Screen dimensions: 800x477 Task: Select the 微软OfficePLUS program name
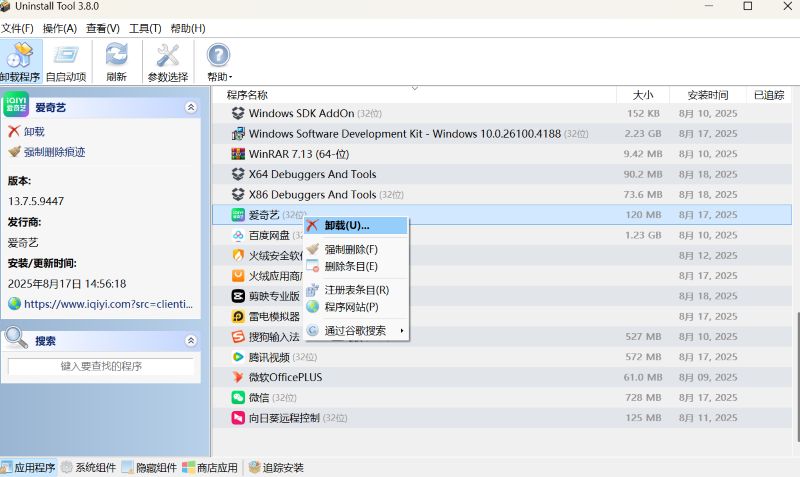tap(285, 378)
